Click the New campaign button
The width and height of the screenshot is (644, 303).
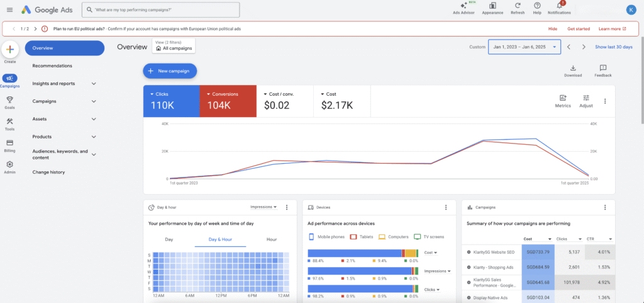coord(170,71)
